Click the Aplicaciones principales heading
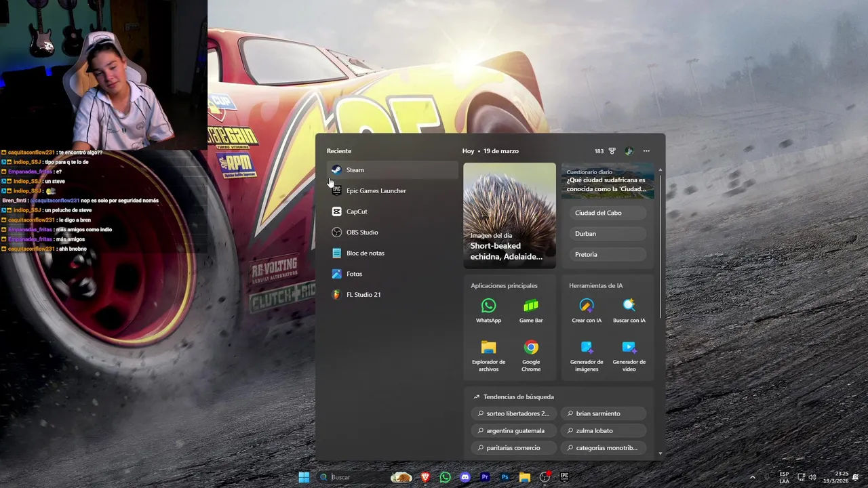Screen dimensions: 868x488 click(504, 286)
